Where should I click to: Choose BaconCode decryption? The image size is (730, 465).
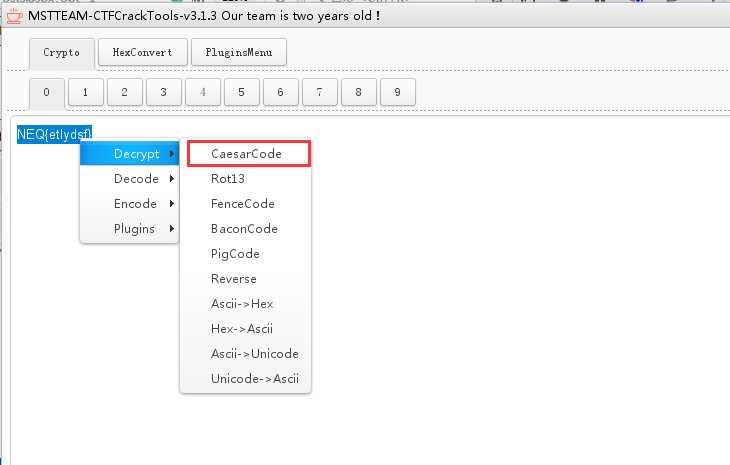point(246,229)
